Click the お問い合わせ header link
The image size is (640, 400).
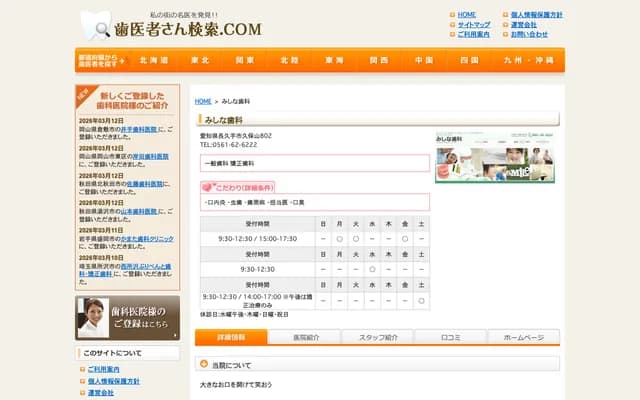(x=529, y=34)
